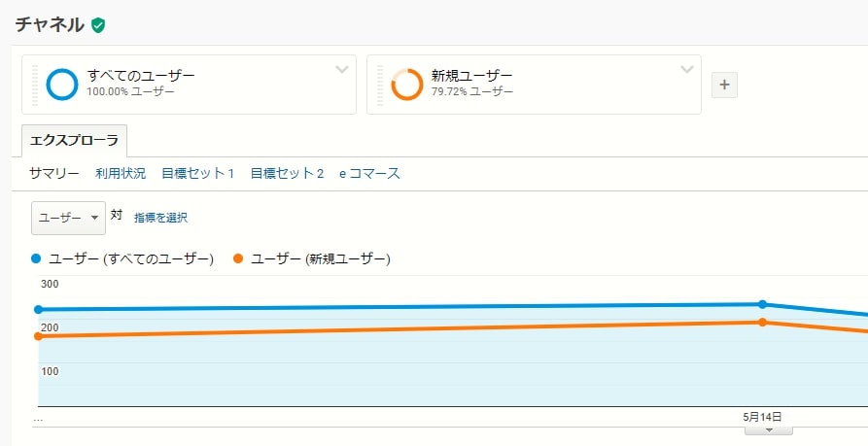Click the orange legend dot for 新規ユーザー
Image resolution: width=868 pixels, height=446 pixels.
tap(238, 258)
